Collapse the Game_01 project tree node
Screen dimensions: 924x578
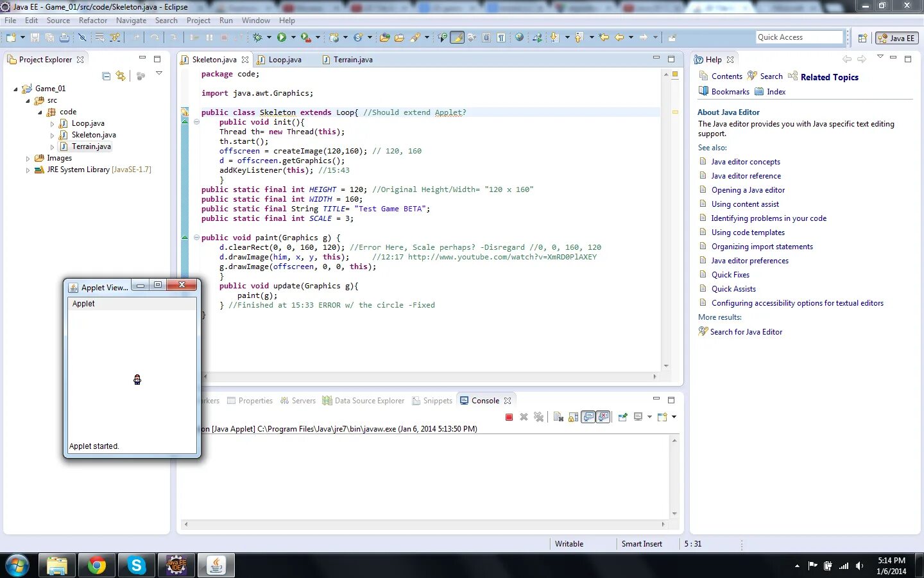pyautogui.click(x=16, y=89)
